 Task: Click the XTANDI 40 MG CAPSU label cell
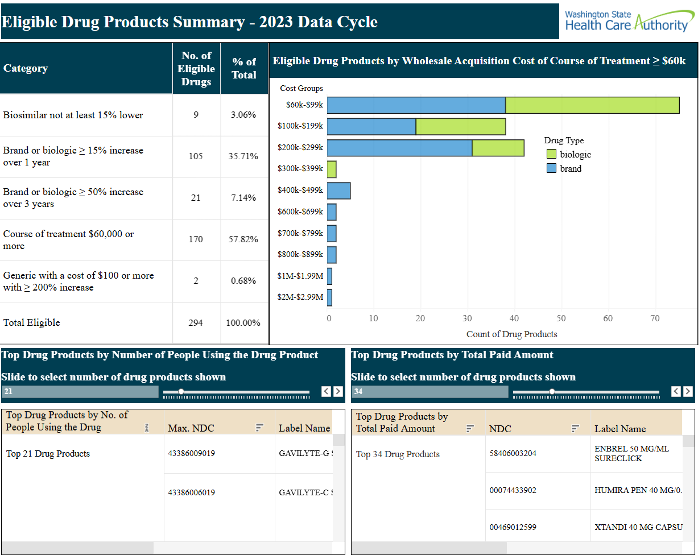(638, 527)
